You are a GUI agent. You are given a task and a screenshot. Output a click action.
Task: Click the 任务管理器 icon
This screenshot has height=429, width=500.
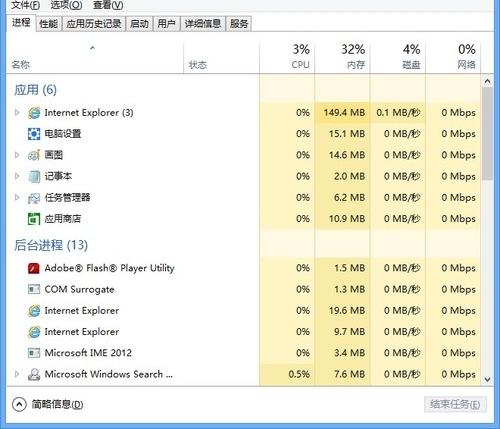(34, 198)
